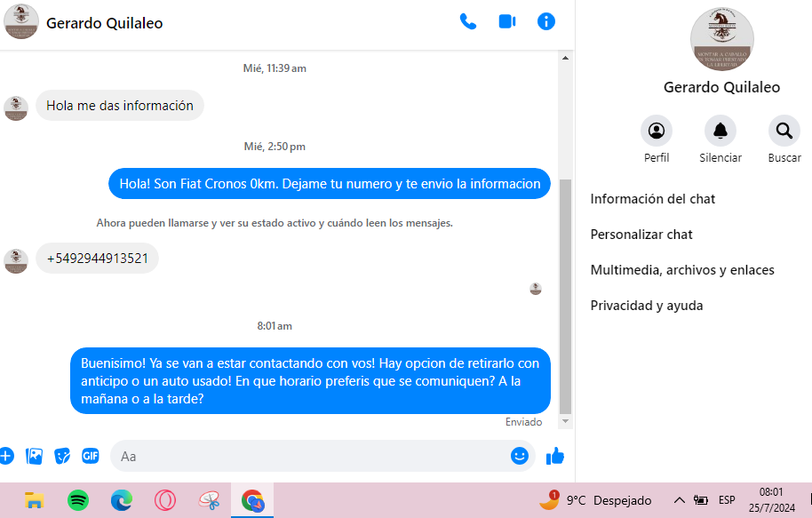
Task: Attach a photo with the image icon
Action: coord(34,457)
